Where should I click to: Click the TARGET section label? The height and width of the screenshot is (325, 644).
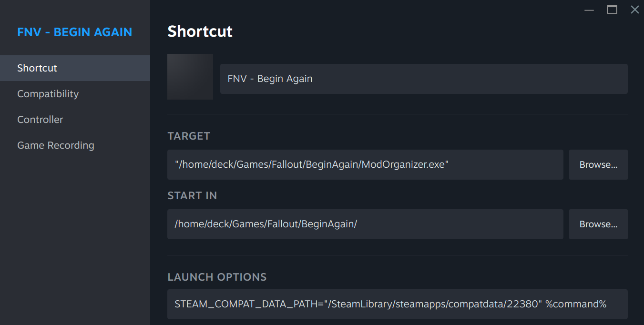(x=189, y=136)
